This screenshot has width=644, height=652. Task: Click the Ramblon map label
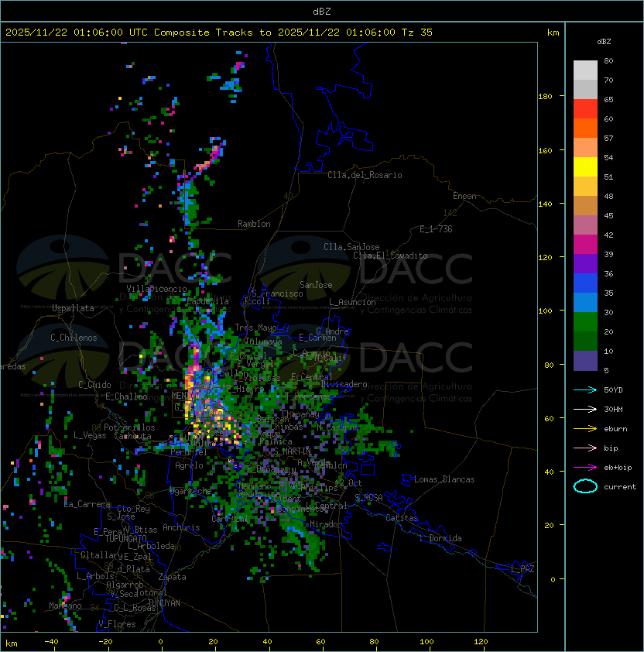[254, 224]
